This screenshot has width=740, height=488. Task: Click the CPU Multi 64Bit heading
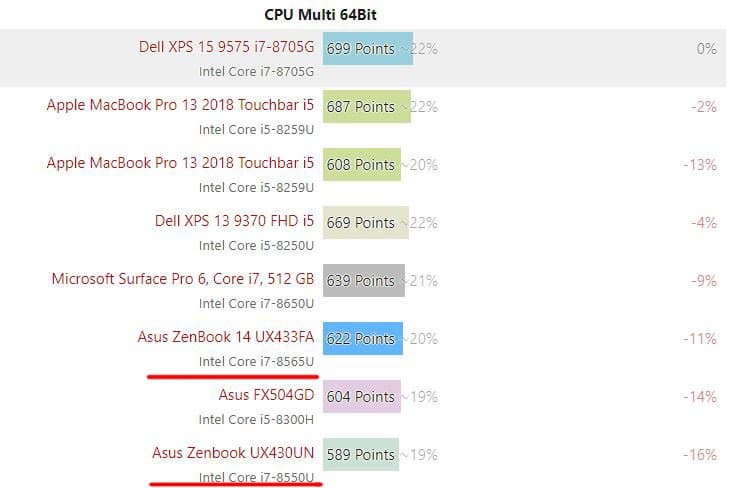click(x=319, y=14)
